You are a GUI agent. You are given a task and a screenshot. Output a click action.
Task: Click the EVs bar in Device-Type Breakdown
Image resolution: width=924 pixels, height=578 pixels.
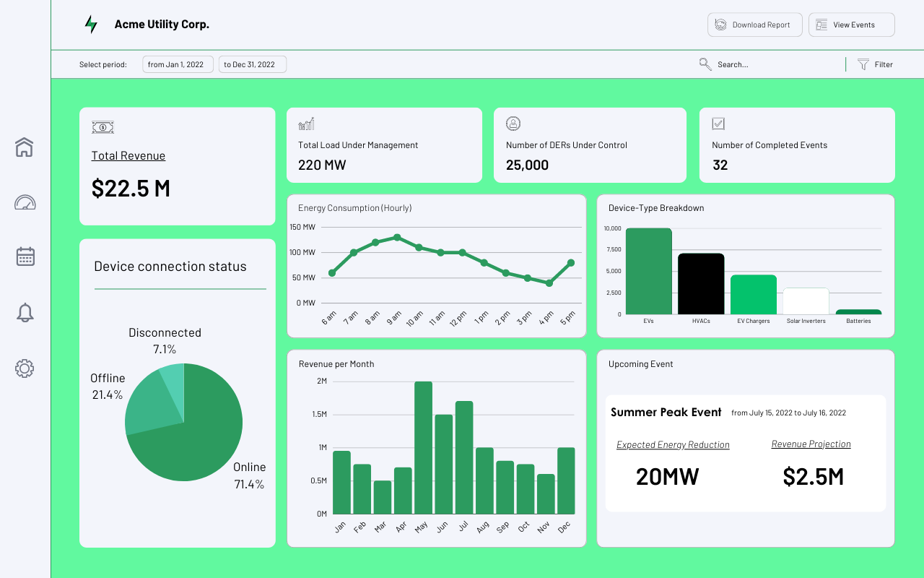click(648, 271)
